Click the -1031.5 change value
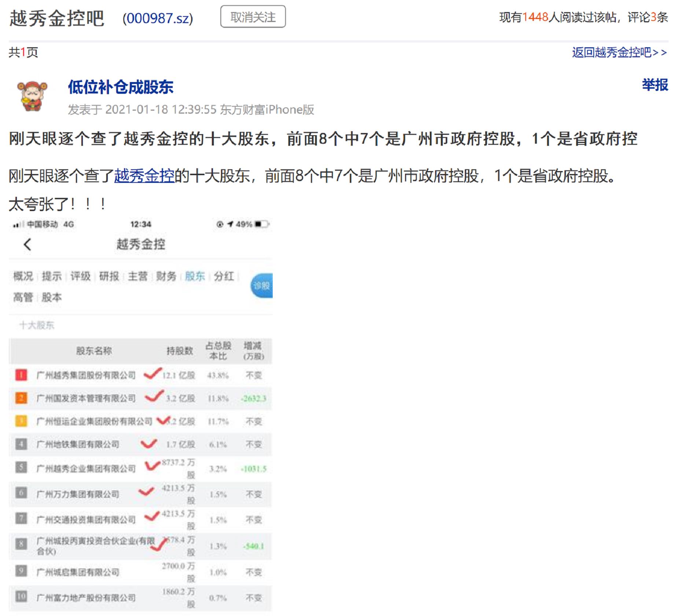The width and height of the screenshot is (677, 616). (x=254, y=469)
